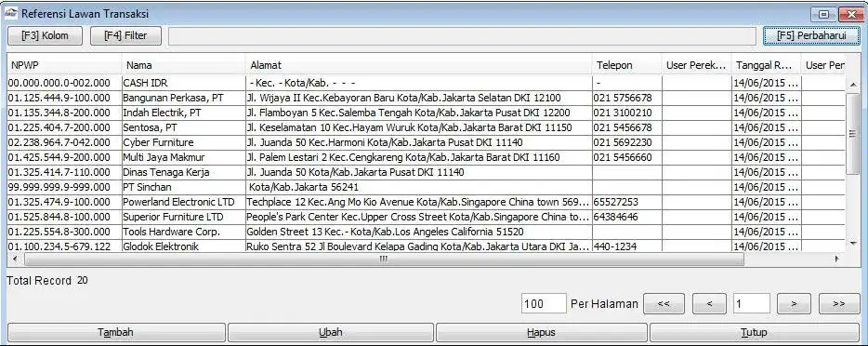Open the [F4] Filter options

coord(125,35)
